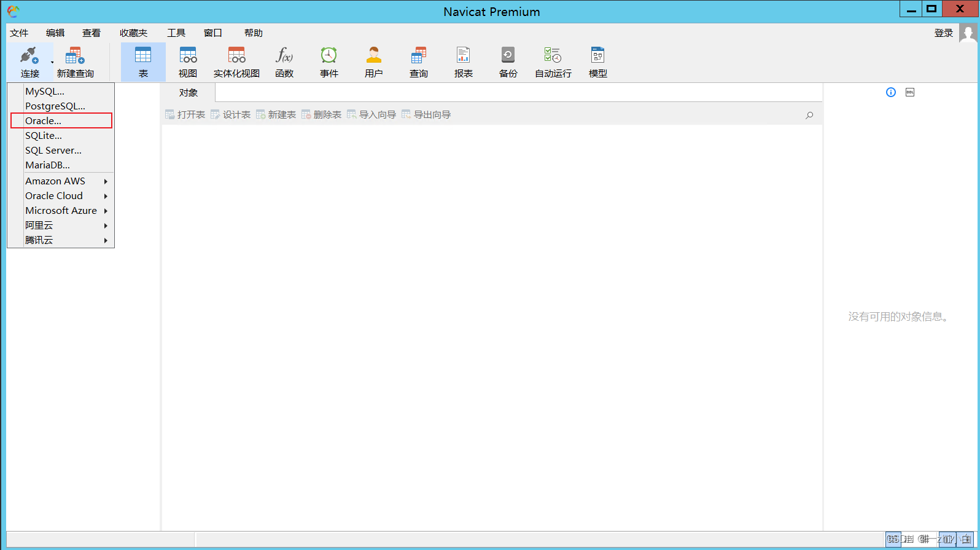The width and height of the screenshot is (980, 550).
Task: Open the 实体化视图 materialized view icon
Action: tap(236, 55)
